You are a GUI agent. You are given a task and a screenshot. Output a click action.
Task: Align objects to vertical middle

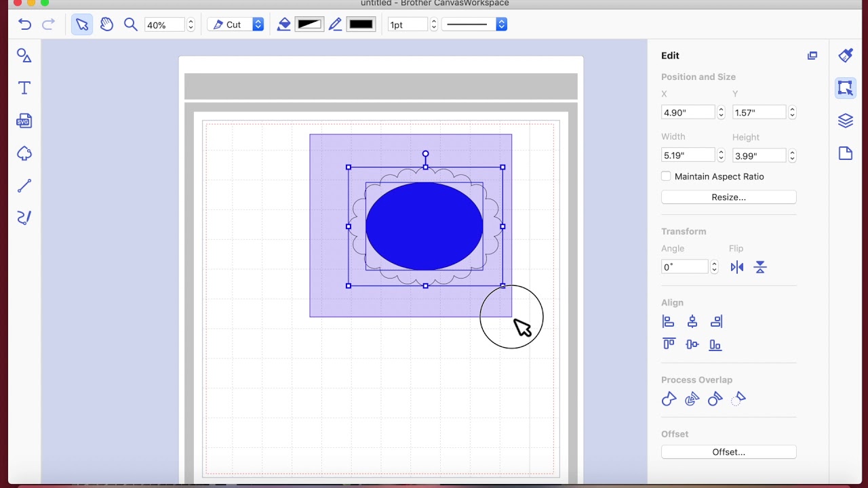(x=692, y=344)
